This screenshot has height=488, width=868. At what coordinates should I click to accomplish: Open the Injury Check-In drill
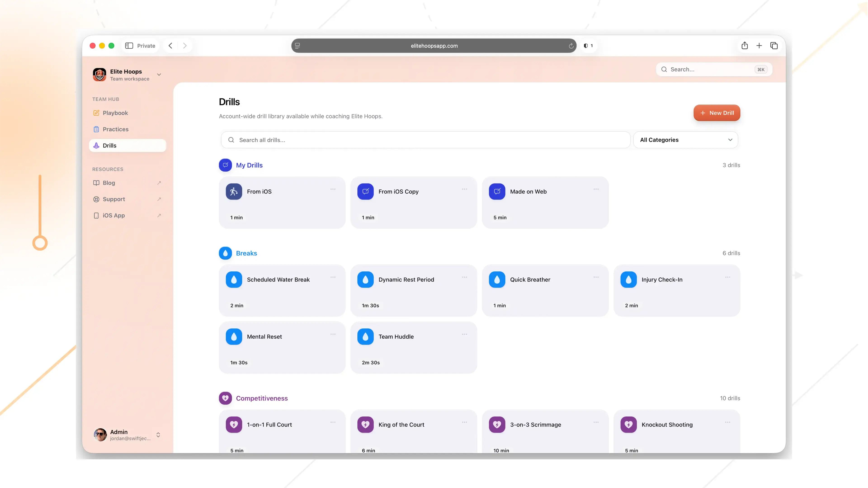point(677,291)
